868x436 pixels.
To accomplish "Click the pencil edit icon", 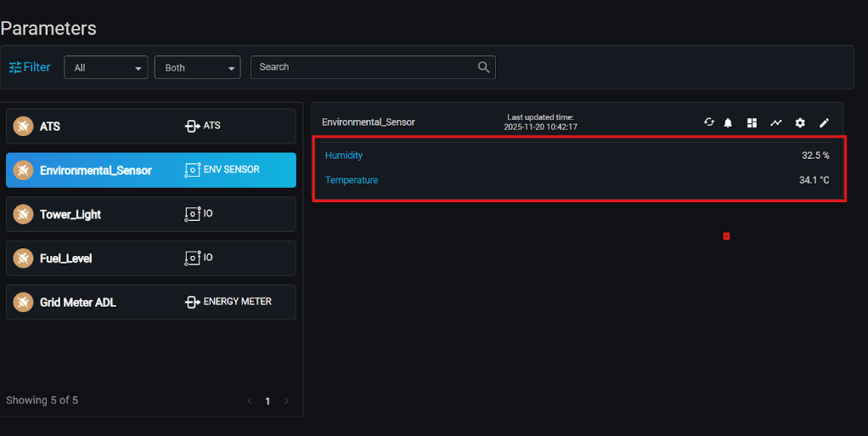I will tap(823, 122).
